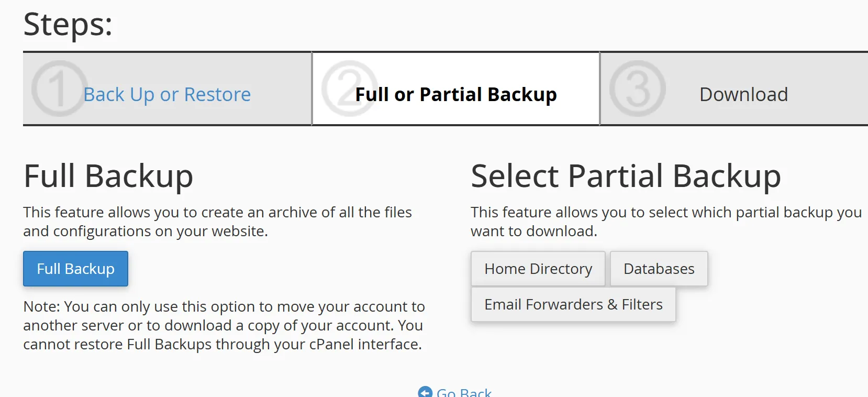Start a Full Backup with the blue button
The width and height of the screenshot is (868, 397).
point(75,269)
